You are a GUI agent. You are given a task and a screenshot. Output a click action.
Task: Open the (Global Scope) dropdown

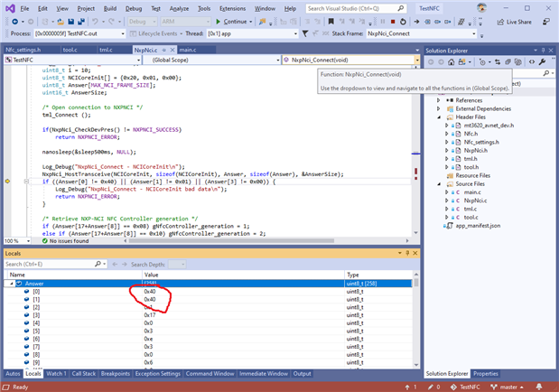coord(212,61)
